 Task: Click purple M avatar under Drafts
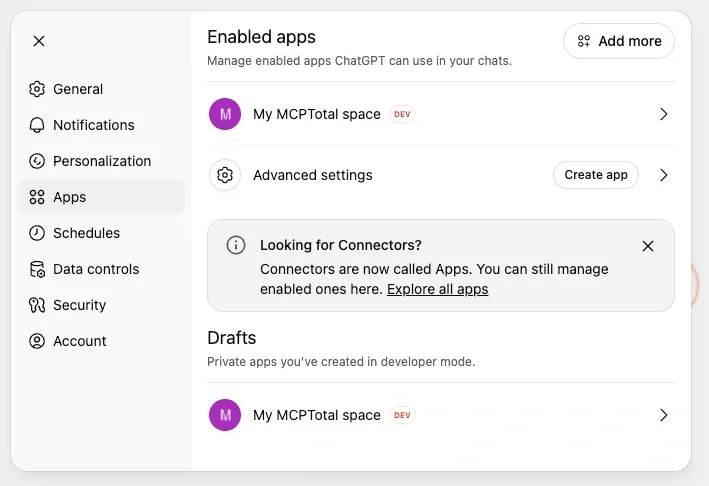(225, 415)
